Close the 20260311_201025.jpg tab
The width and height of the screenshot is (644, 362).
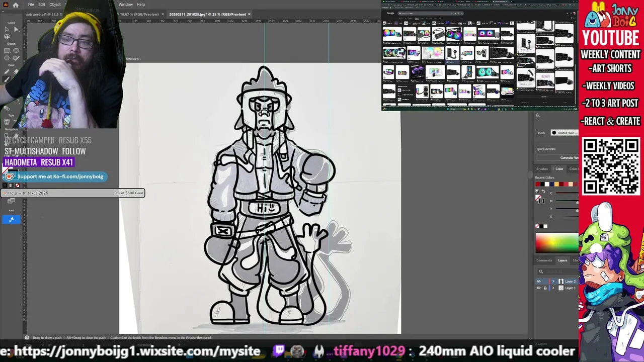(x=249, y=14)
